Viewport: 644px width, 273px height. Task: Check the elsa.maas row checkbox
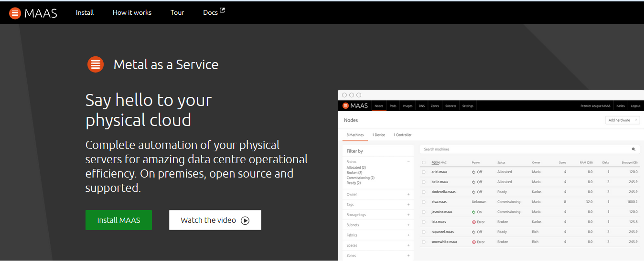point(424,202)
